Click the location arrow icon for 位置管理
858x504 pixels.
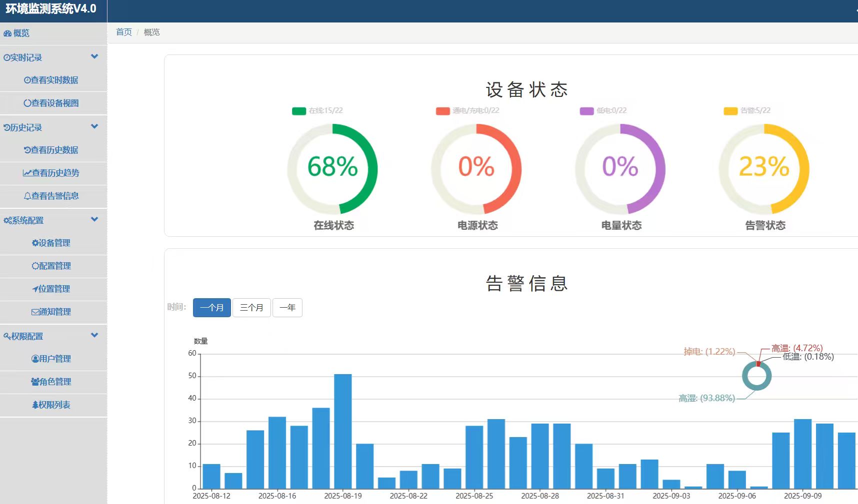[35, 289]
